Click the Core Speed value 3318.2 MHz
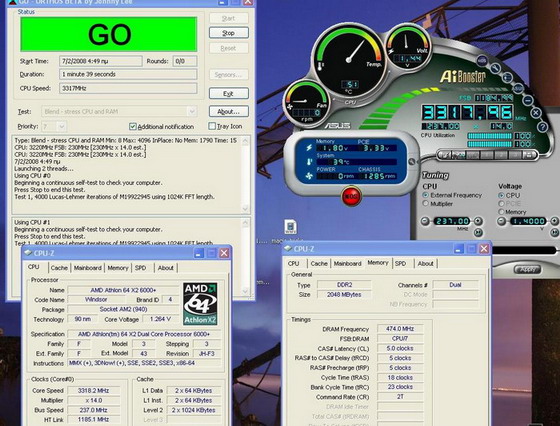Viewport: 560px width, 426px height. 94,390
